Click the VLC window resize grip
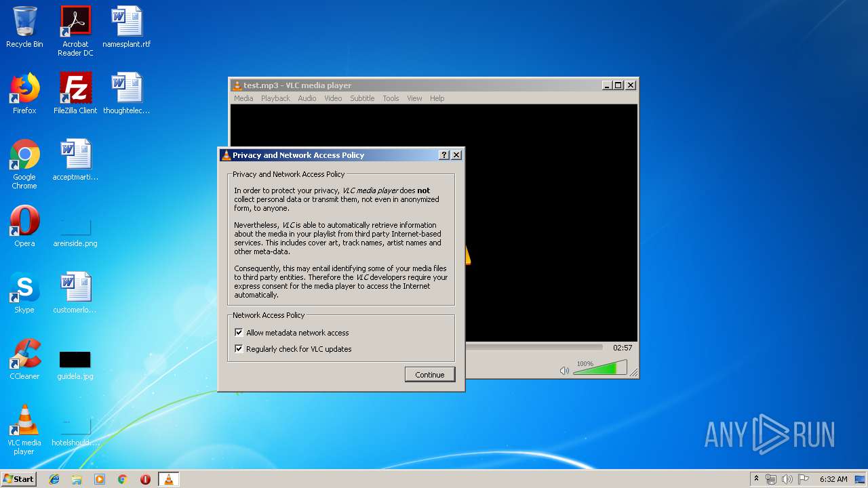This screenshot has width=868, height=488. click(633, 373)
